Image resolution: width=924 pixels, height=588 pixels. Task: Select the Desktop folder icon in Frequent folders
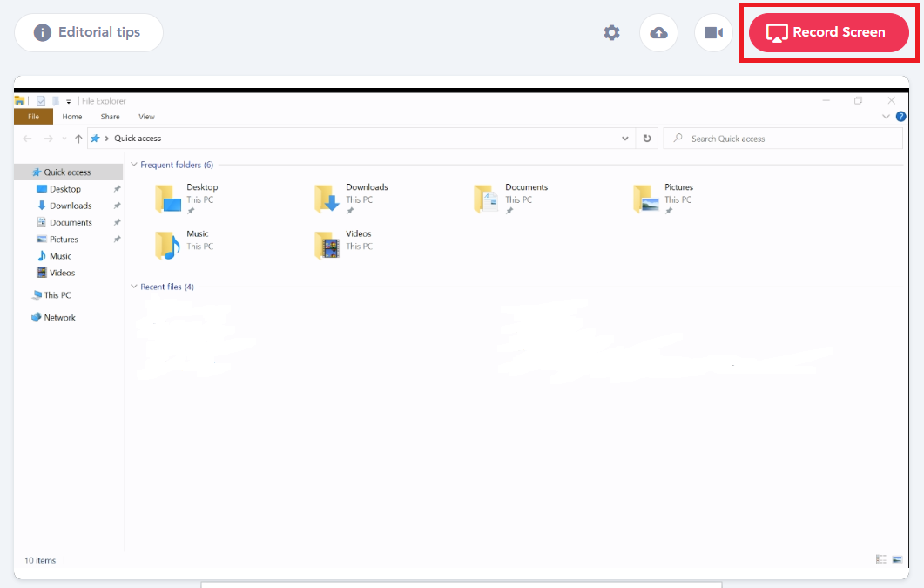tap(168, 199)
